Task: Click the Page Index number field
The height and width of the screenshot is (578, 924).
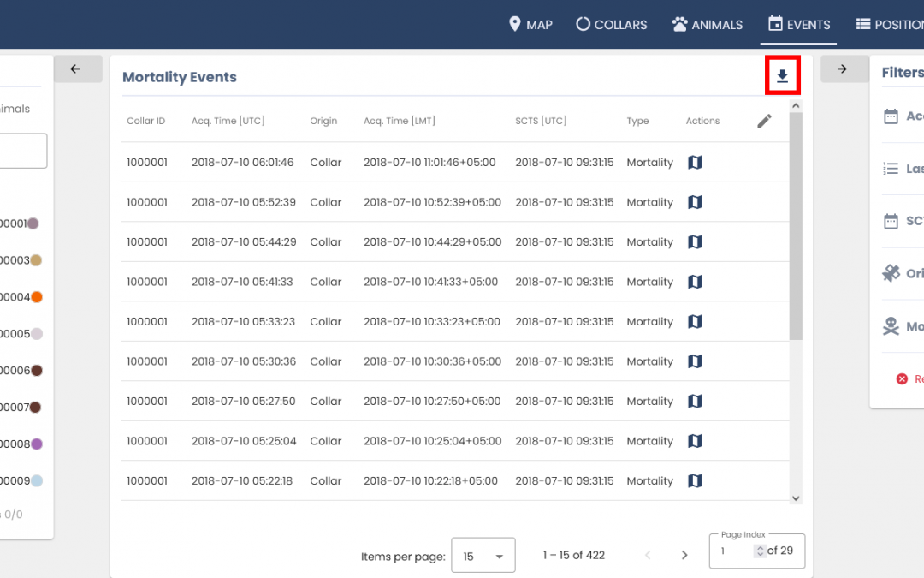Action: [x=734, y=551]
